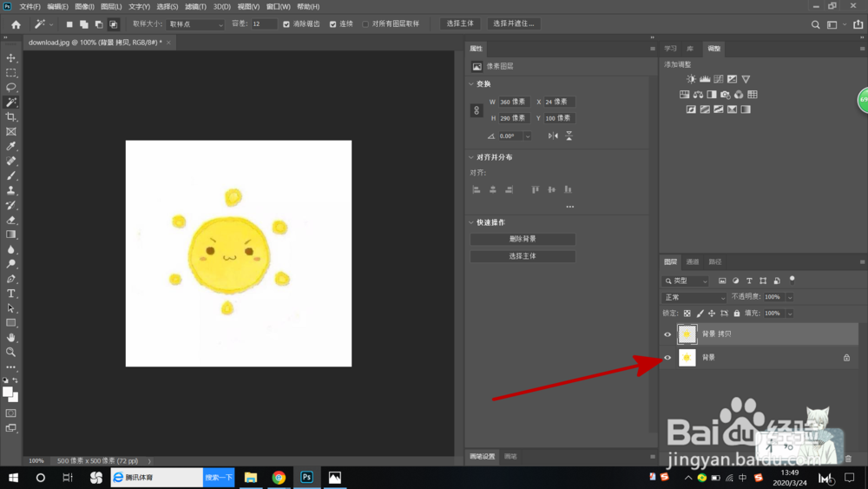Select the Clone Stamp tool

tap(10, 190)
